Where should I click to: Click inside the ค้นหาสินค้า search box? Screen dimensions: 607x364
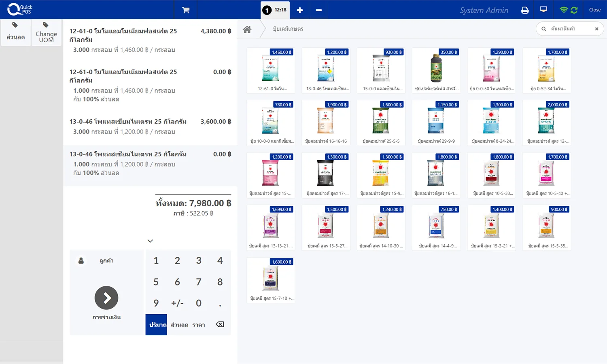pos(567,29)
